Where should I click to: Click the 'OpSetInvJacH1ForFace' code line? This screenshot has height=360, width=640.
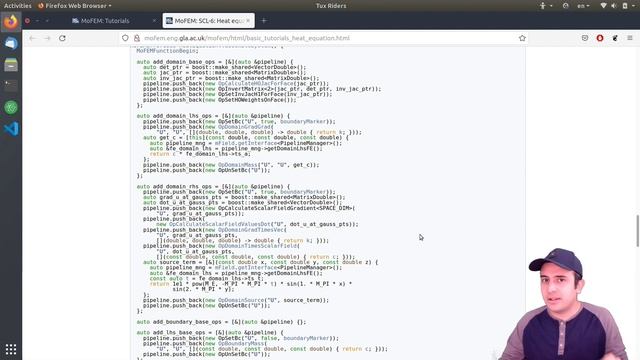click(238, 94)
